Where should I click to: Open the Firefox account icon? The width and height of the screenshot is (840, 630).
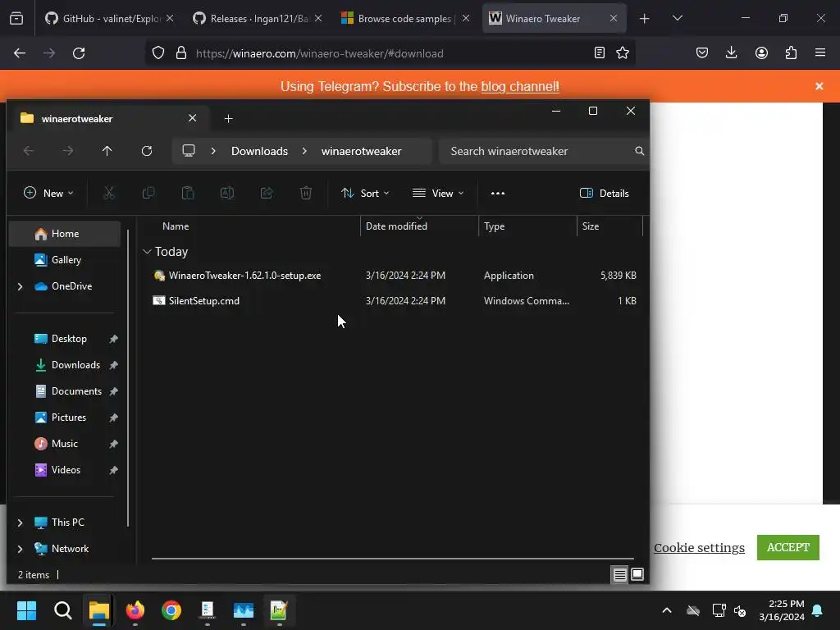tap(761, 52)
